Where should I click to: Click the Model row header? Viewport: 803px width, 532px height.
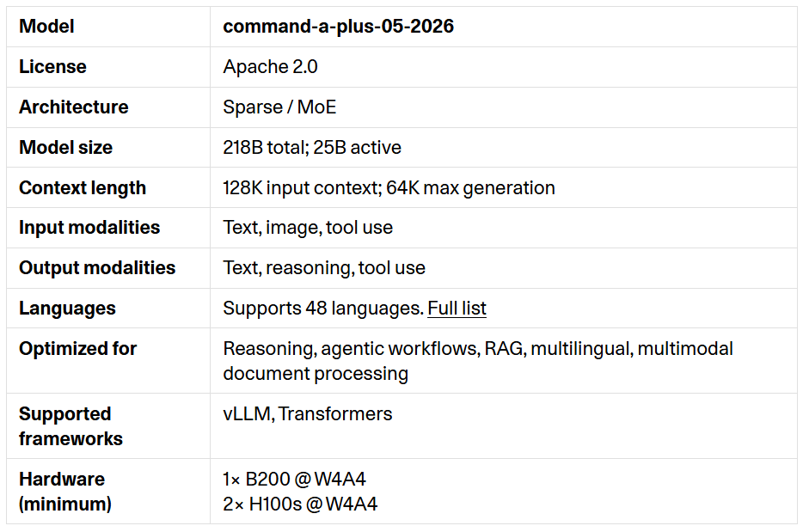(x=46, y=26)
